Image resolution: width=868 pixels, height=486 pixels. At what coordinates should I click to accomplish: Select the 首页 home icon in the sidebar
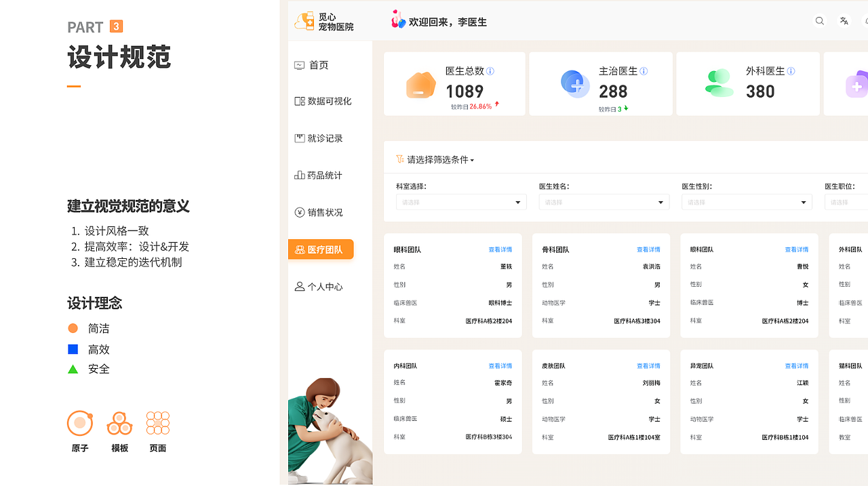(x=299, y=64)
